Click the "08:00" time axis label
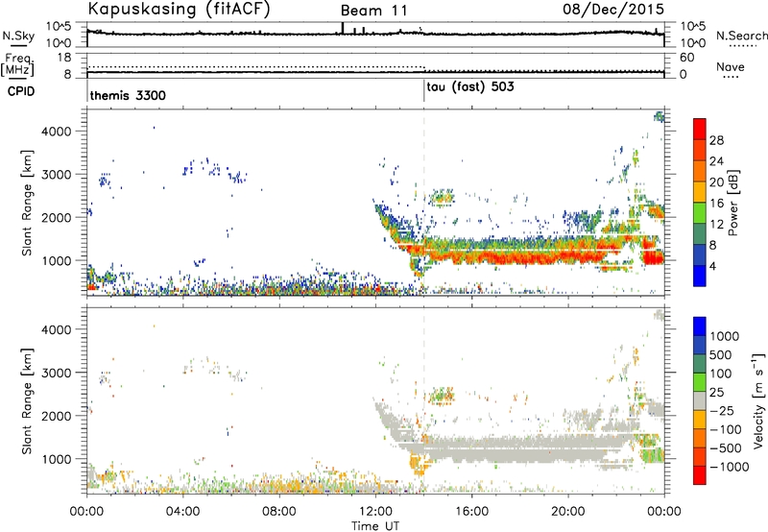 (279, 512)
